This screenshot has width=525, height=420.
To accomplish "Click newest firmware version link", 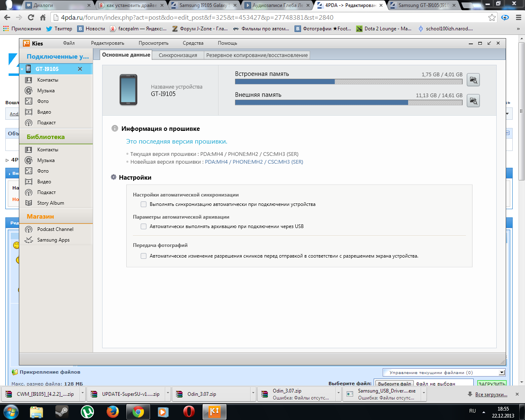I will coord(254,162).
